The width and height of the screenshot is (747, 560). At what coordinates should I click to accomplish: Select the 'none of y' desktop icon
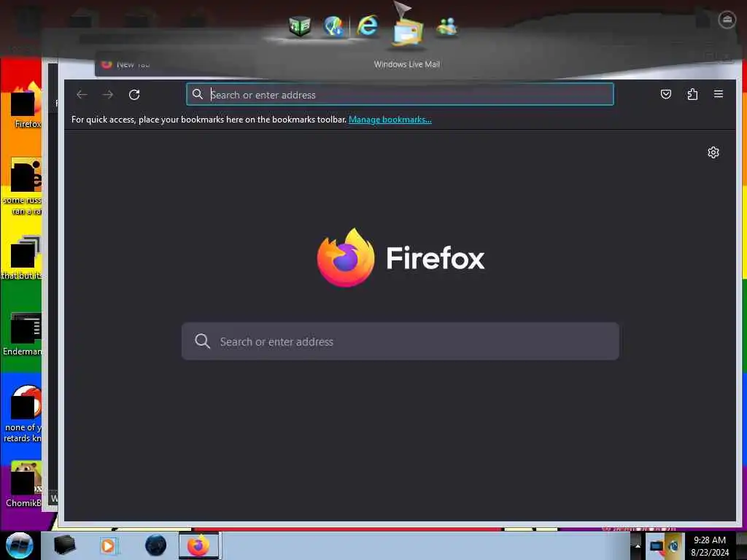pyautogui.click(x=24, y=413)
